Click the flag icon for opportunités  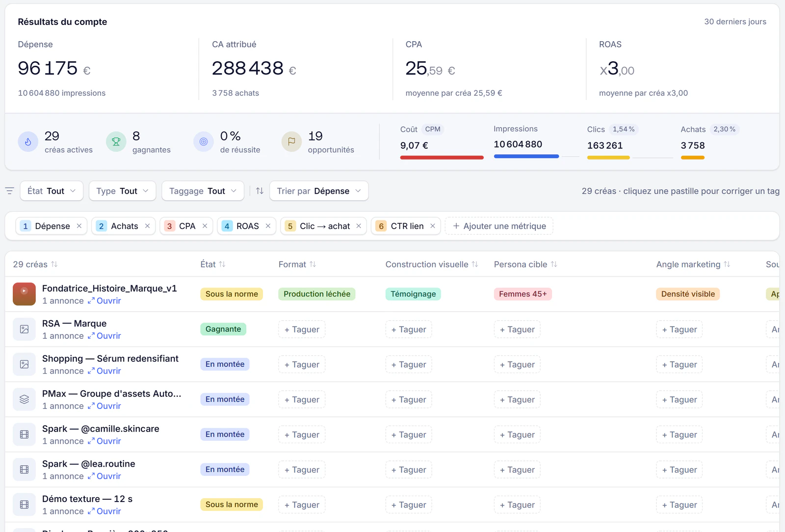coord(291,142)
